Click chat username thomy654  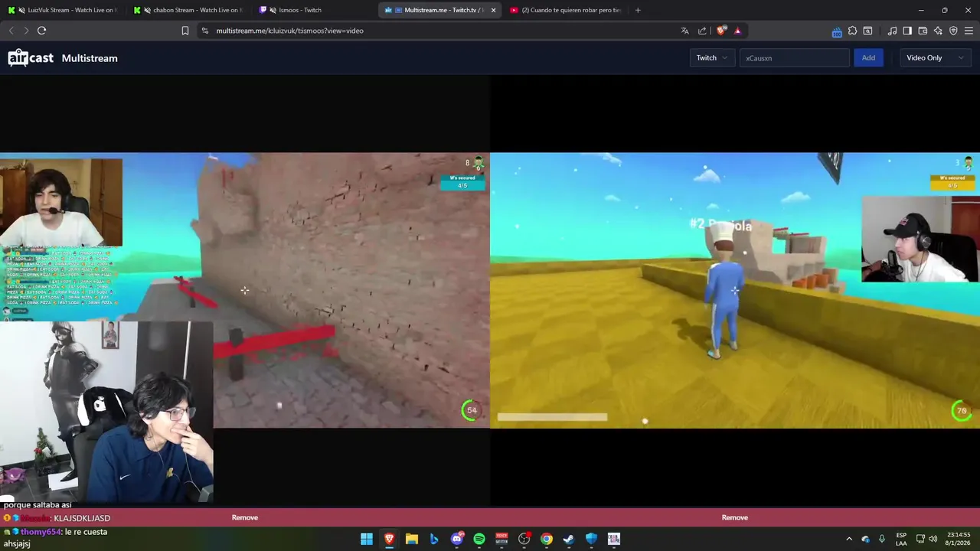tap(41, 532)
